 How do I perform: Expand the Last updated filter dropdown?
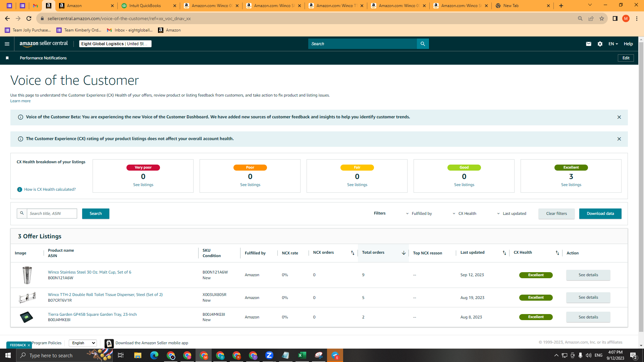pyautogui.click(x=512, y=214)
